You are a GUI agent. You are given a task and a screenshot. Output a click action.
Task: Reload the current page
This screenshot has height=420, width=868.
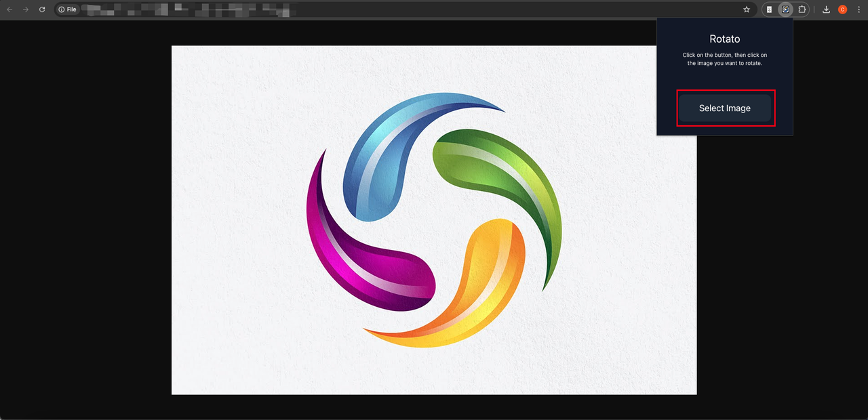(42, 9)
